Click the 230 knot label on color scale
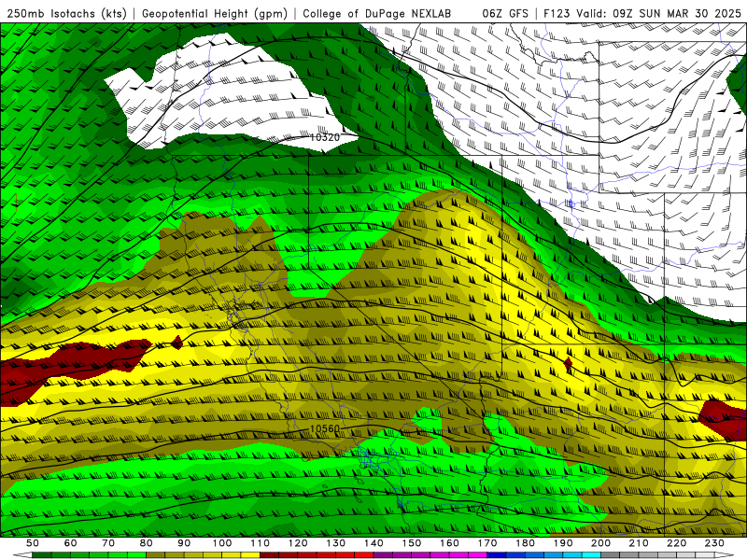This screenshot has height=560, width=747. (x=714, y=543)
